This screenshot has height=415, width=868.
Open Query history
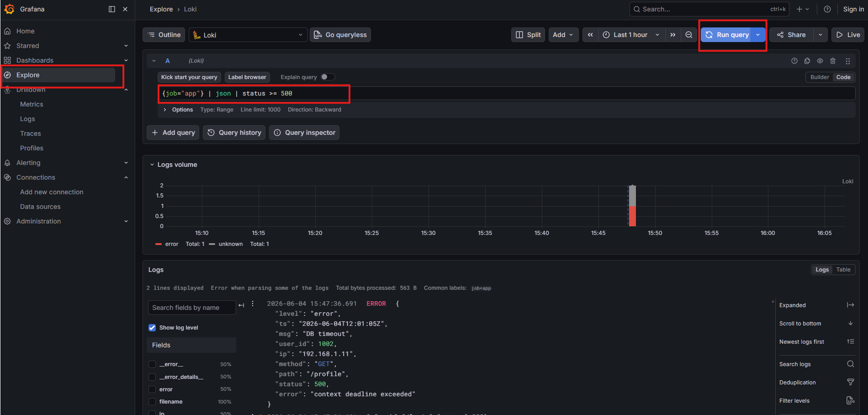click(234, 133)
